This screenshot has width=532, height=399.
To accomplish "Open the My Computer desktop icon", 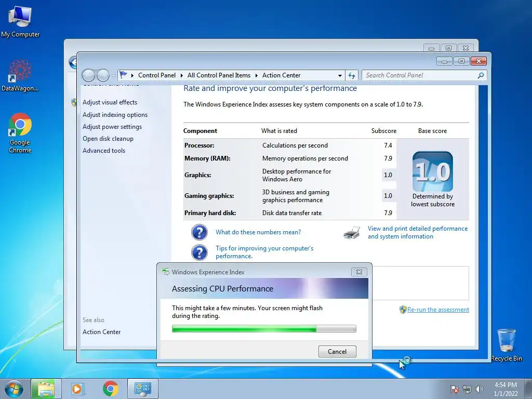I will 20,21.
